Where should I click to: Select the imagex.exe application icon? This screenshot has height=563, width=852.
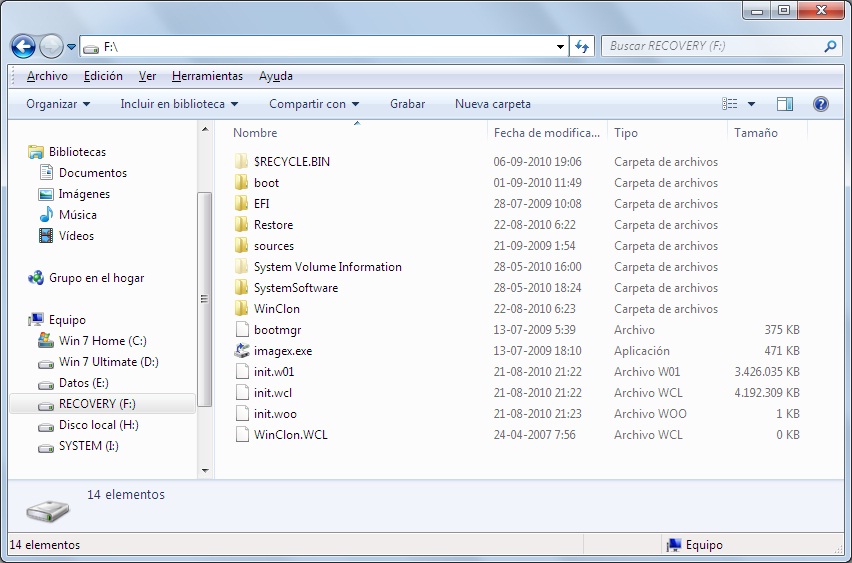tap(242, 351)
